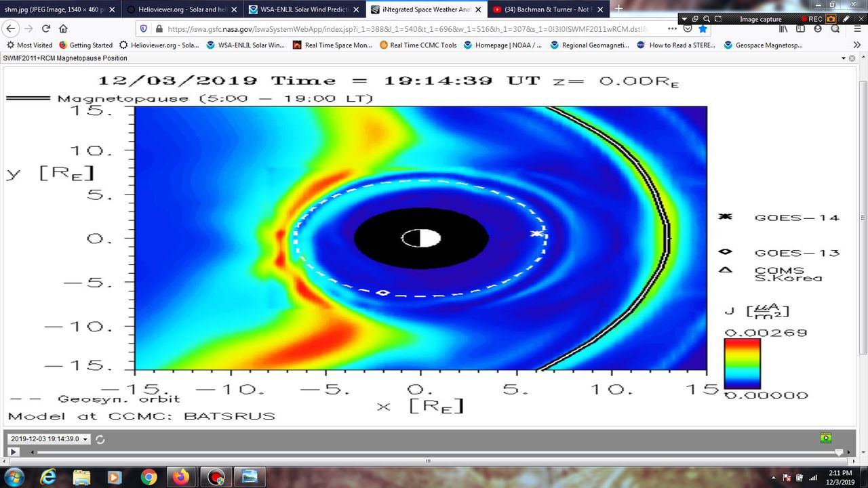This screenshot has width=868, height=488.
Task: Click the URL address bar
Action: [407, 28]
